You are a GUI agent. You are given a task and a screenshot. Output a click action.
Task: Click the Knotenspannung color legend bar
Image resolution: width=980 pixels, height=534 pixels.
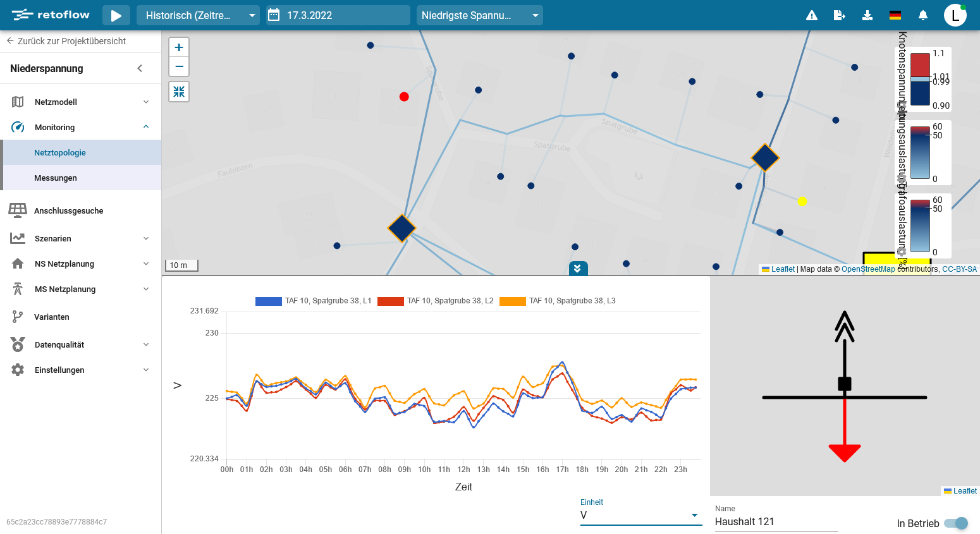tap(920, 79)
